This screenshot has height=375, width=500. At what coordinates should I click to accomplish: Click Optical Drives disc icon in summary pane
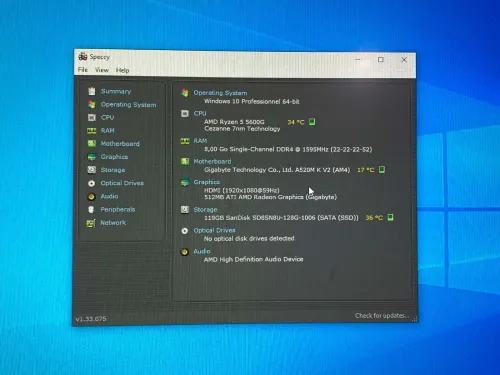pyautogui.click(x=185, y=231)
